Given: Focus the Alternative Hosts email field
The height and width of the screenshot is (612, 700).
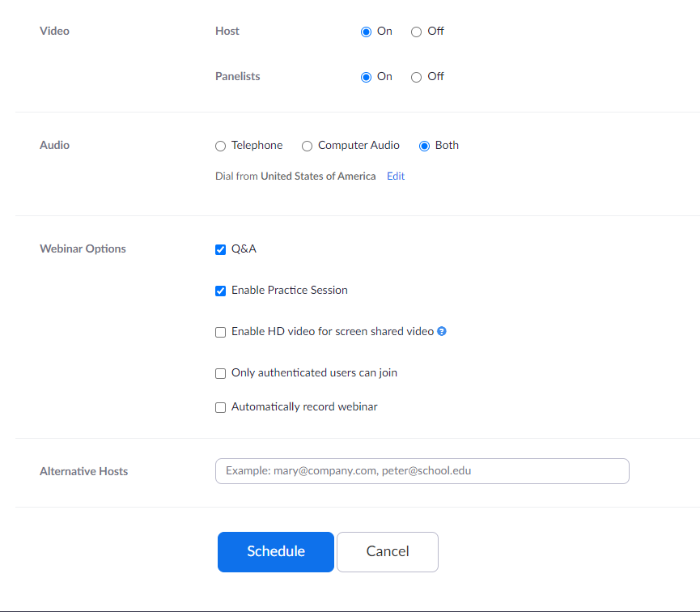Looking at the screenshot, I should (422, 471).
